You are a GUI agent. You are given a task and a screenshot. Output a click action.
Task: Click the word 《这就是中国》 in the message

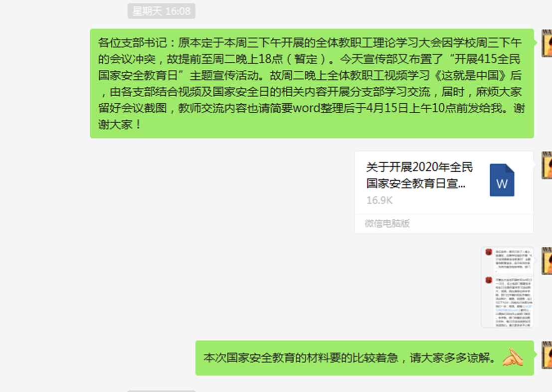point(470,75)
